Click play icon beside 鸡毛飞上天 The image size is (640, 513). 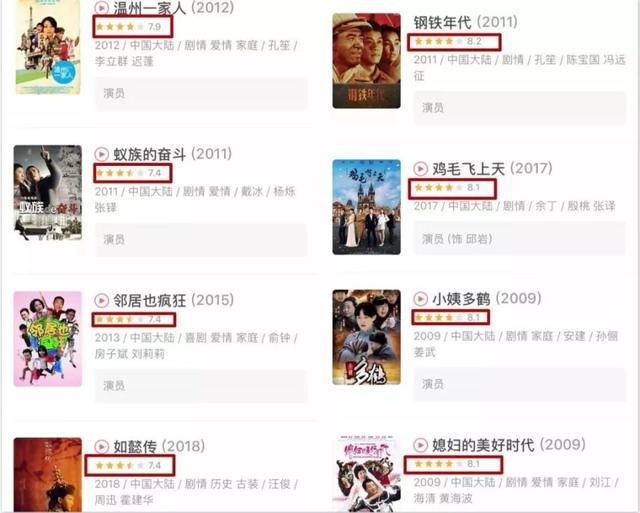420,168
